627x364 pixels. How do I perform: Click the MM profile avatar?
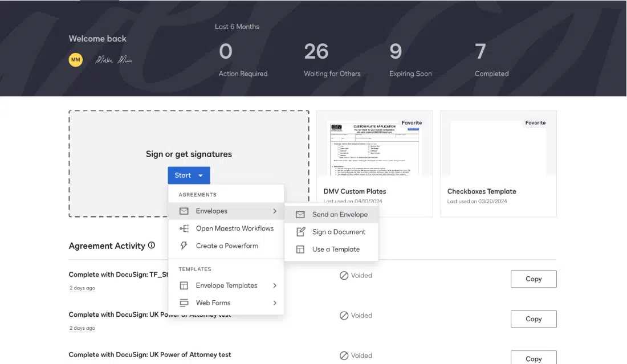[x=75, y=59]
